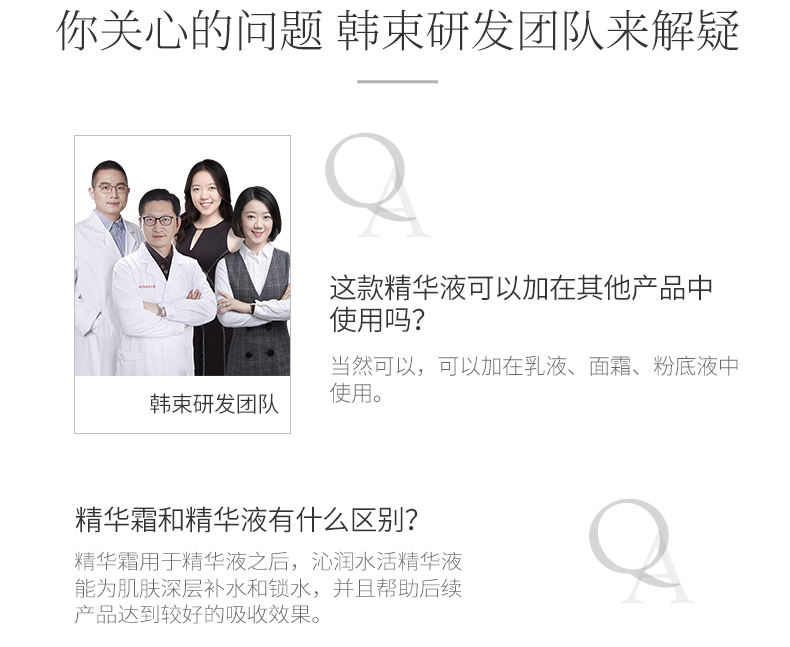Screen dimensions: 790x647
Task: Select question 精华霜和精华液有什么区别
Action: [x=247, y=520]
